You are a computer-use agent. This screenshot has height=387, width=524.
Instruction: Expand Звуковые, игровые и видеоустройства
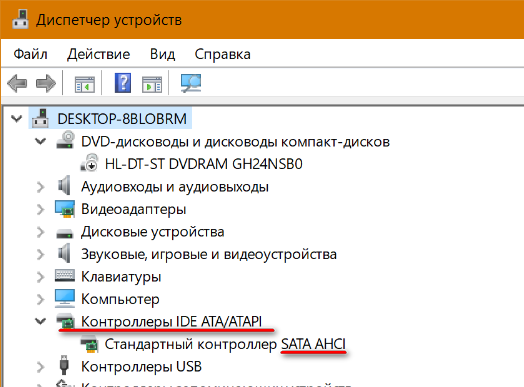[x=40, y=254]
